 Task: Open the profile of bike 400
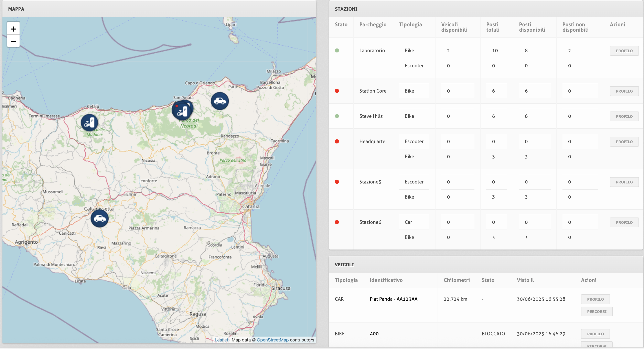click(x=595, y=334)
